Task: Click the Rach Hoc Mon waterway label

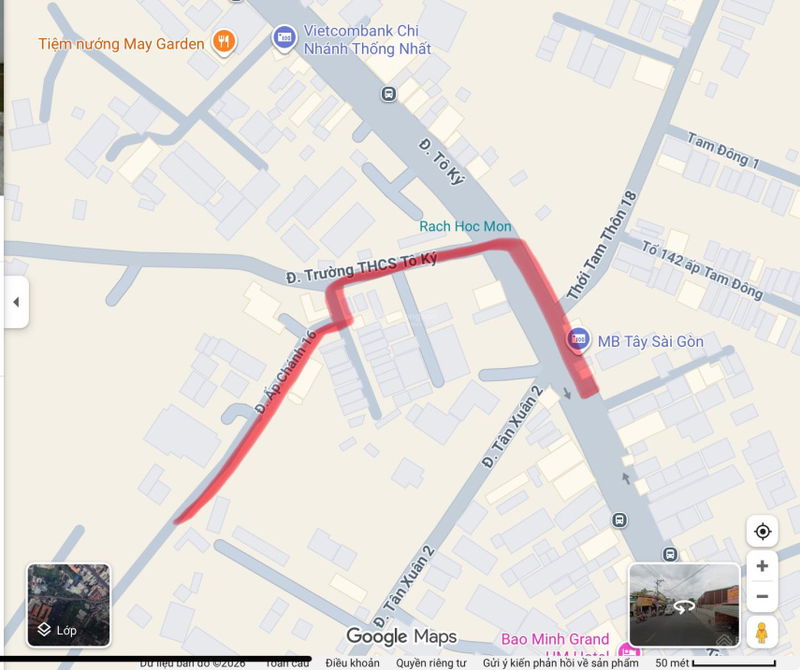Action: coord(465,226)
